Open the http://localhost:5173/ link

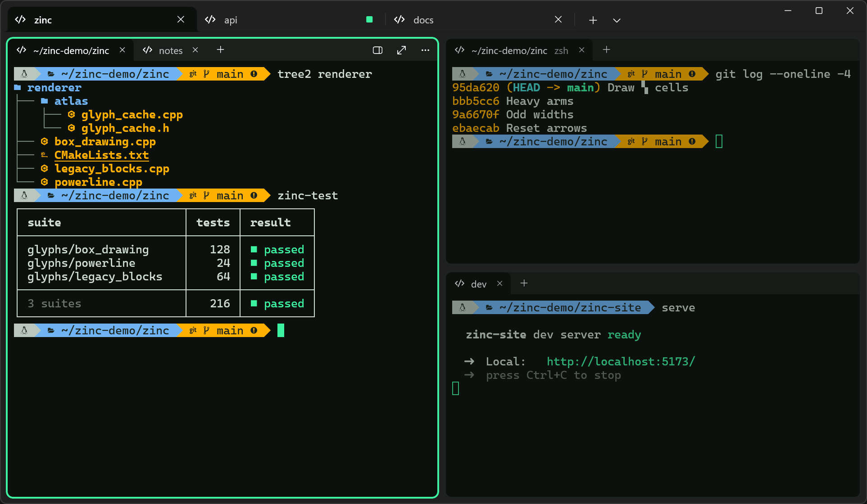coord(621,361)
